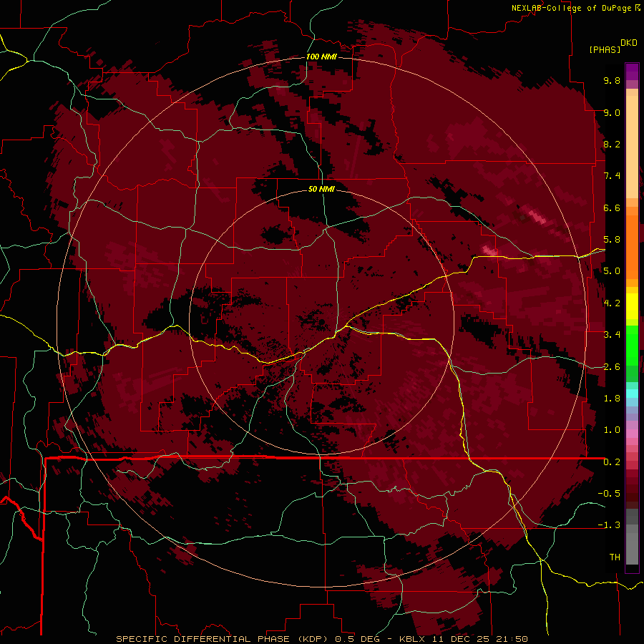Click the 9.8 value on the color scale
This screenshot has height=644, width=644.
pyautogui.click(x=612, y=80)
